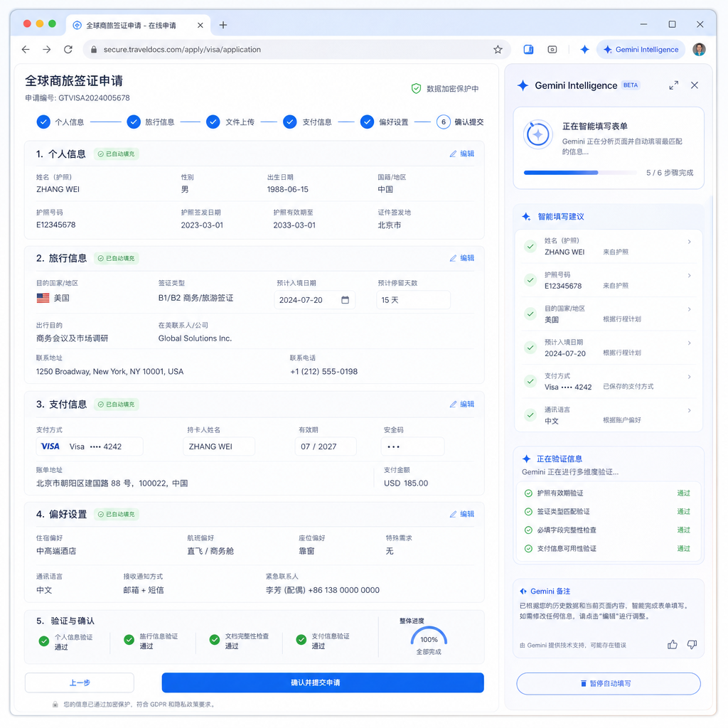Close the 全球商旅签证申请 tab
Viewport: 728px width, 728px height.
point(200,25)
